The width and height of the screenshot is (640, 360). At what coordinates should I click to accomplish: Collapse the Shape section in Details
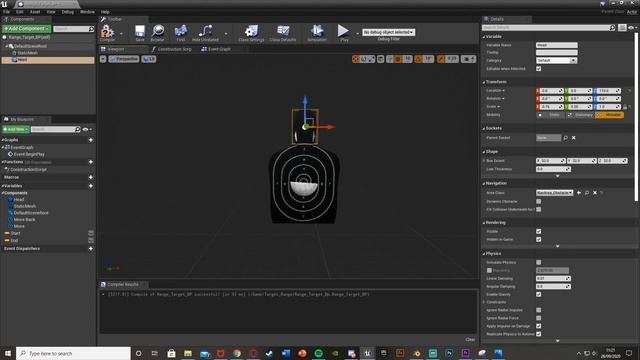(x=484, y=152)
